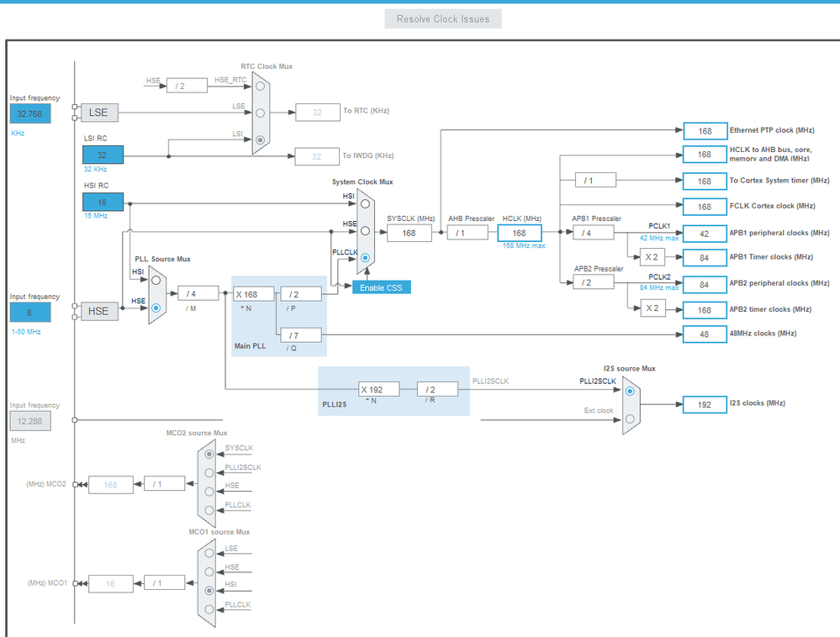Viewport: 840px width, 637px height.
Task: Open the APB1 Prescaler dropdown
Action: coord(594,233)
